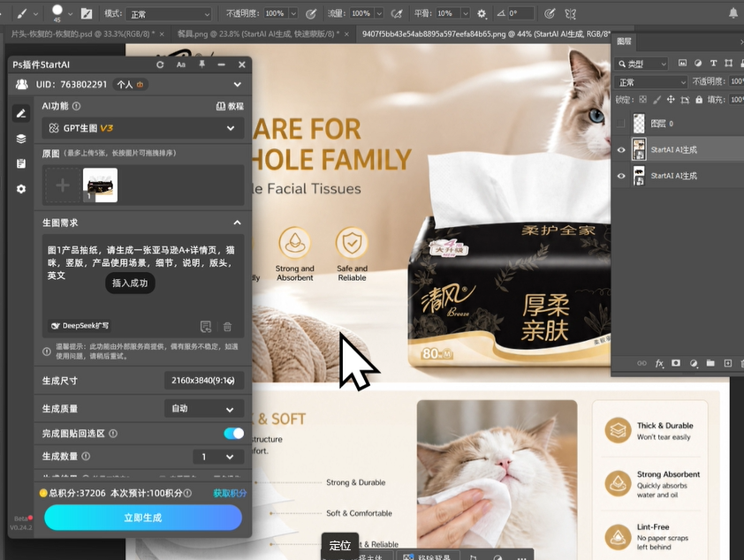Collapse the 生图需求 section
744x560 pixels.
pos(237,223)
